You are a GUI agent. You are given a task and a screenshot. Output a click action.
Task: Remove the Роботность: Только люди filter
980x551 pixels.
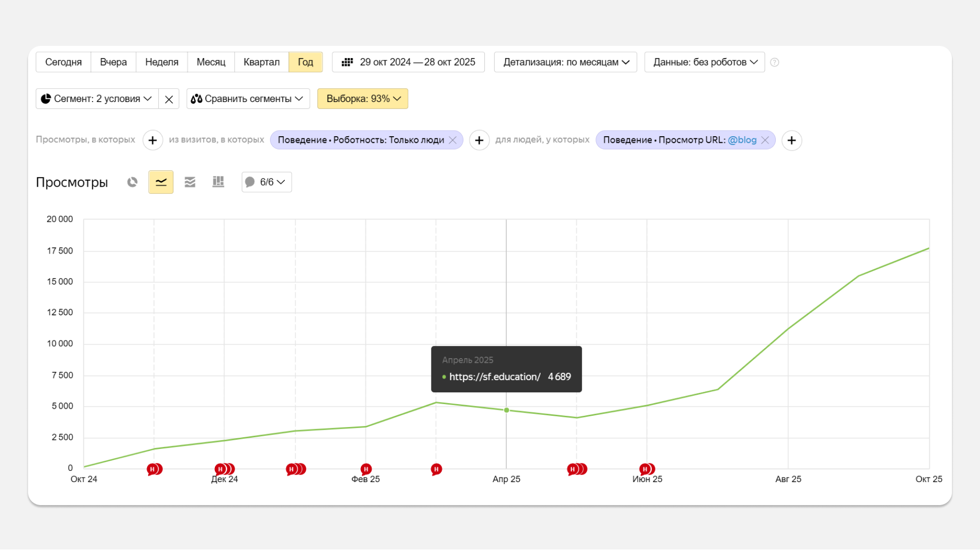pyautogui.click(x=453, y=140)
